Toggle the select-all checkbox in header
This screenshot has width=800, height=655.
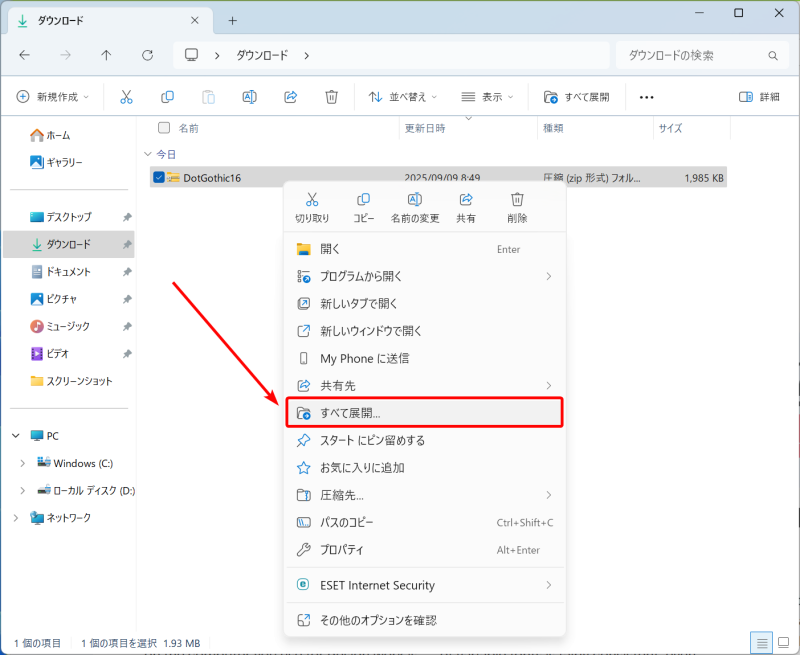coord(164,128)
